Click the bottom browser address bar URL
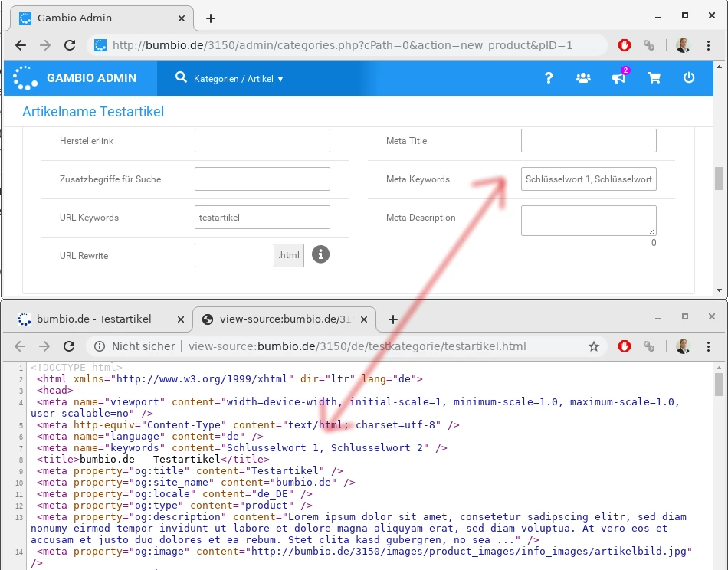The image size is (728, 570). click(x=357, y=346)
